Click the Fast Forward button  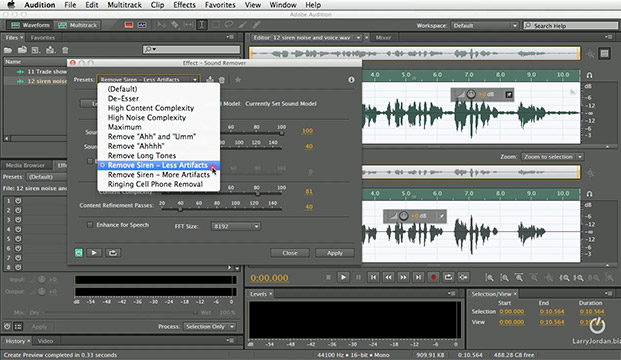(403, 277)
